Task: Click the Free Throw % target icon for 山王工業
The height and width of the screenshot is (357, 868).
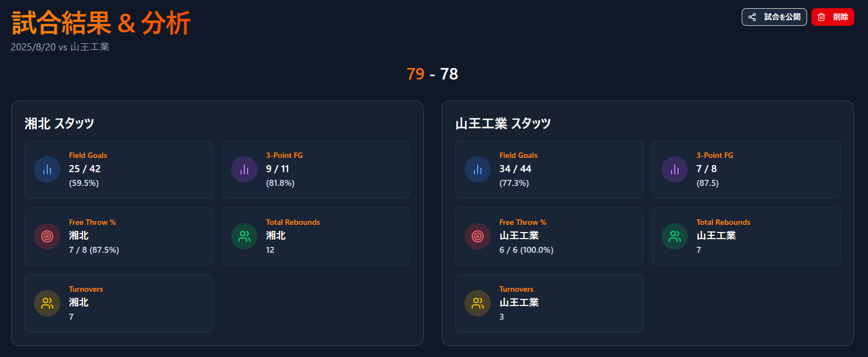Action: click(x=478, y=236)
